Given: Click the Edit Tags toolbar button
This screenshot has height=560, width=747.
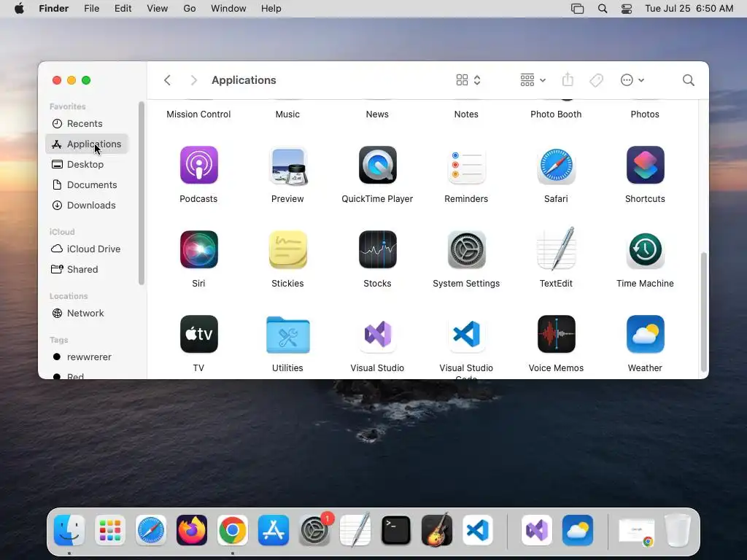Looking at the screenshot, I should [x=596, y=80].
